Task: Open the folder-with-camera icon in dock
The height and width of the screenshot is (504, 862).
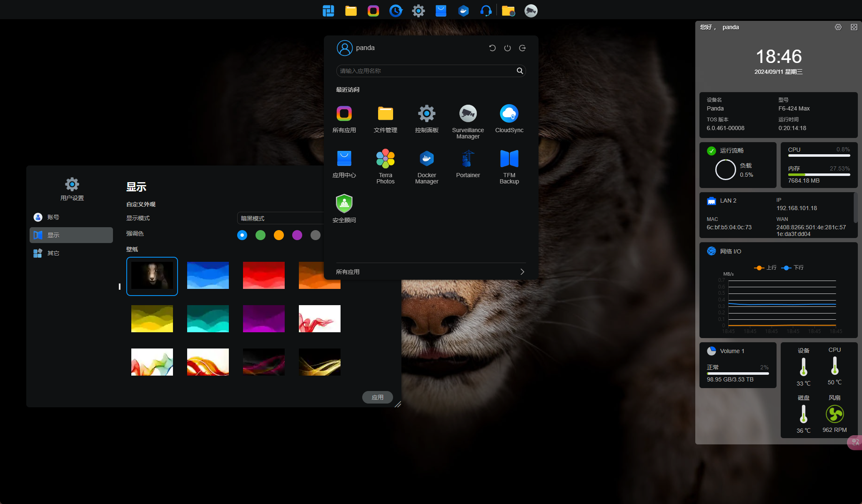Action: [x=509, y=11]
